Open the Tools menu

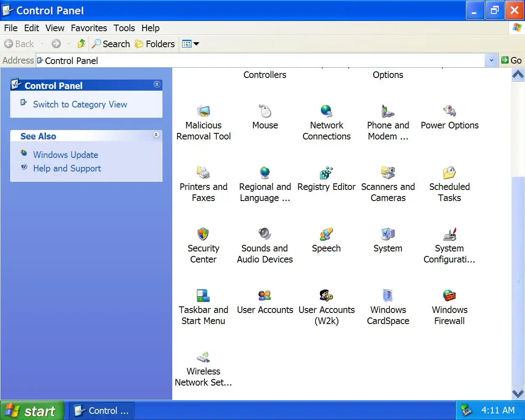pos(124,28)
